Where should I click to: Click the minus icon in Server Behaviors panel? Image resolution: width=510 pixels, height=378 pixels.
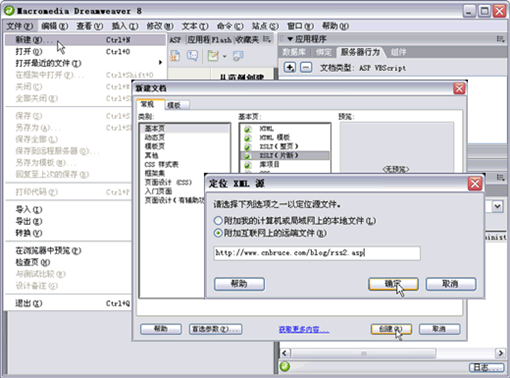(306, 68)
